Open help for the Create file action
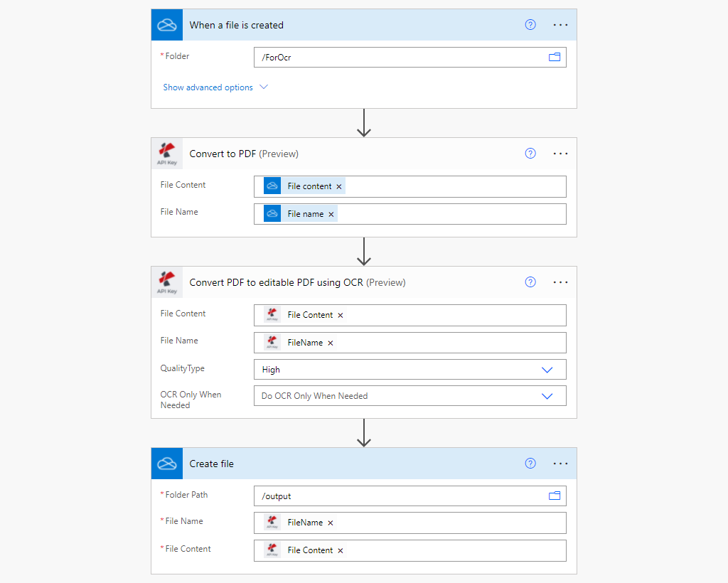This screenshot has width=728, height=583. coord(530,463)
